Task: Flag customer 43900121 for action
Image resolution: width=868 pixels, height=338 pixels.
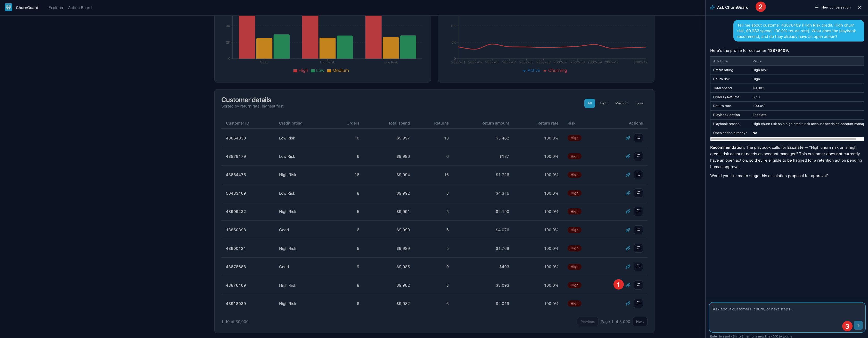Action: click(x=638, y=248)
